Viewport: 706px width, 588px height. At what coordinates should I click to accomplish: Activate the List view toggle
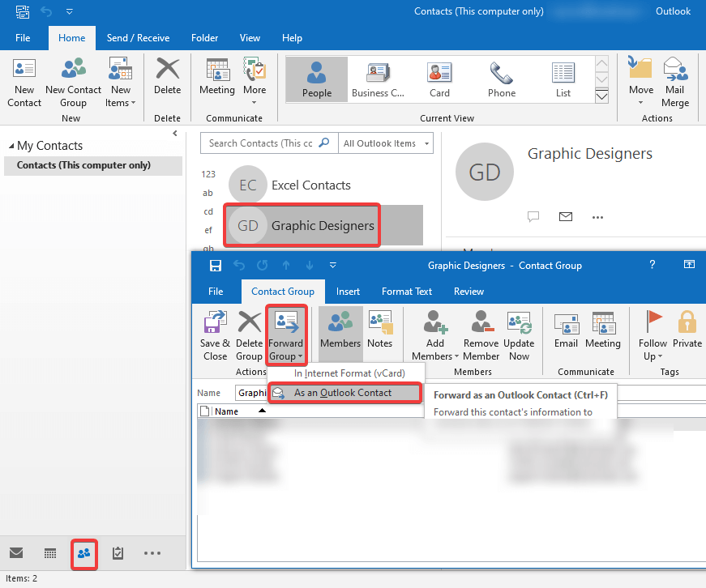[563, 79]
